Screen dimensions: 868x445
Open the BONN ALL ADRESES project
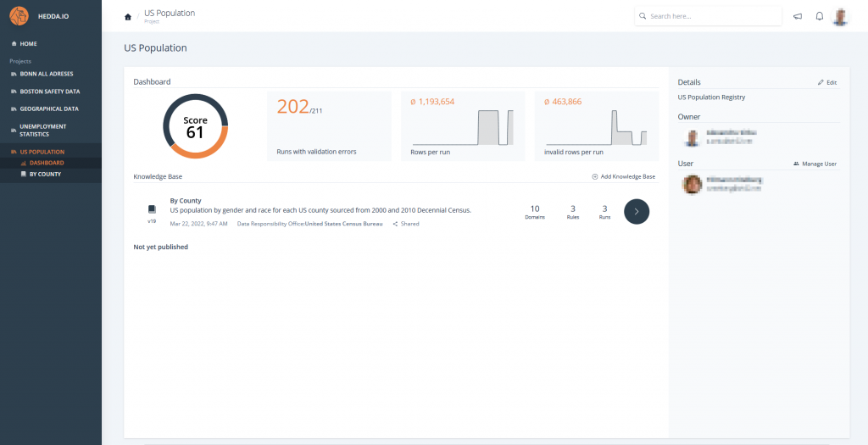[x=51, y=74]
